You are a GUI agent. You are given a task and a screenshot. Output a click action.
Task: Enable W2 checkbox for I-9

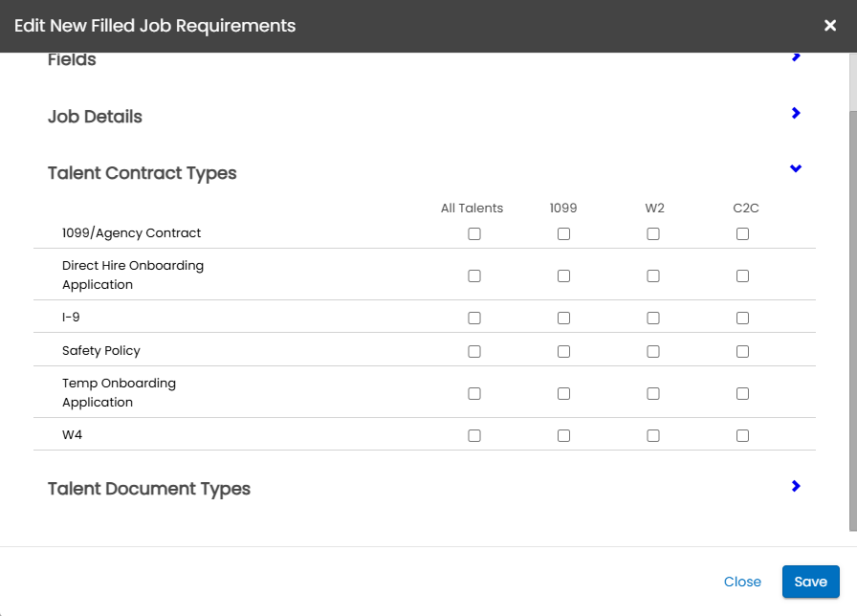pyautogui.click(x=653, y=319)
